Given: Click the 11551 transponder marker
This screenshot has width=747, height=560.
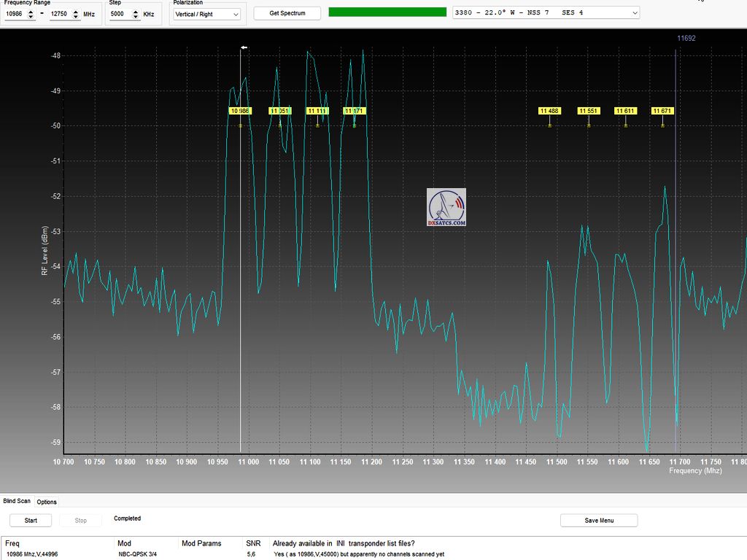Looking at the screenshot, I should click(589, 111).
